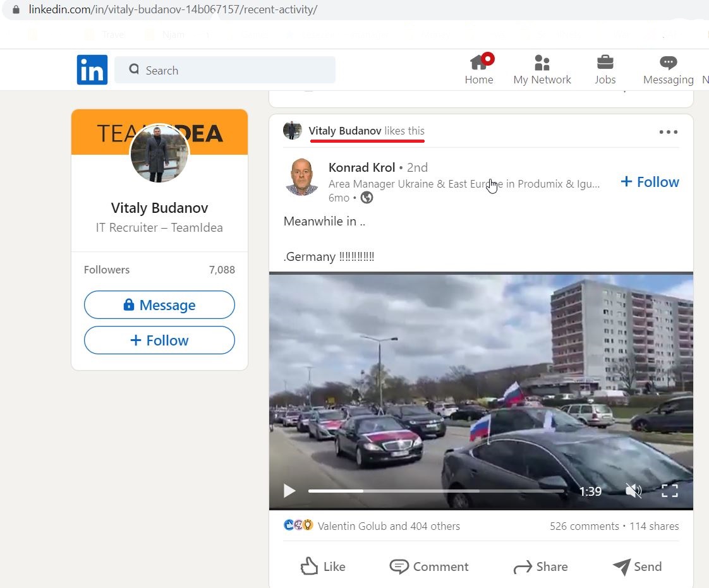Send the post in a message
The height and width of the screenshot is (588, 709).
click(638, 567)
